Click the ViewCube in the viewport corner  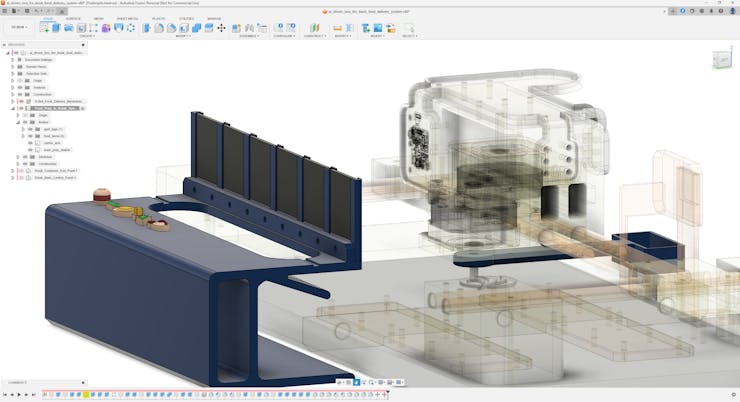tap(721, 60)
